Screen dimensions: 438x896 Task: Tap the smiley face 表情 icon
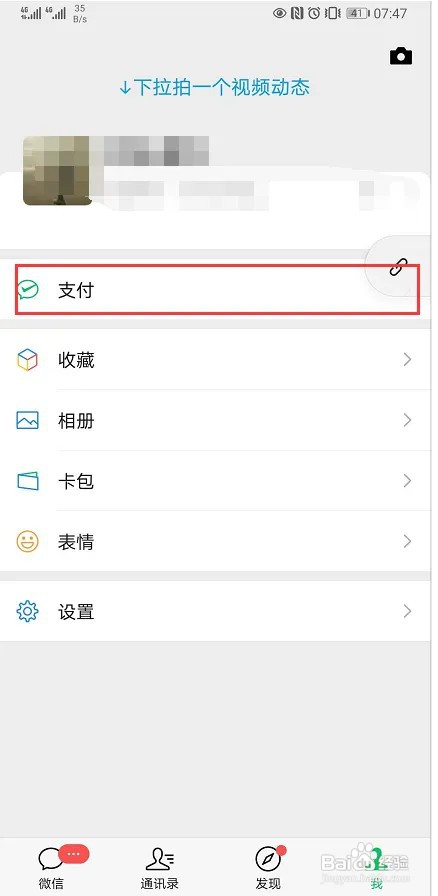click(27, 541)
